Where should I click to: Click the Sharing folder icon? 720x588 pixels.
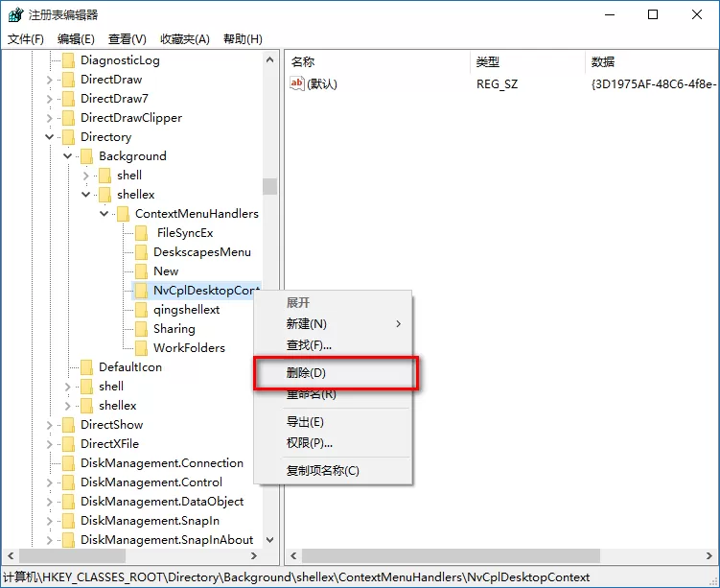point(142,329)
